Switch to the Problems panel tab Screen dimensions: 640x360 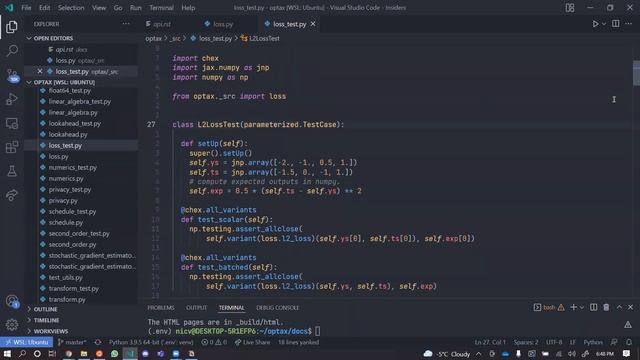pyautogui.click(x=161, y=308)
